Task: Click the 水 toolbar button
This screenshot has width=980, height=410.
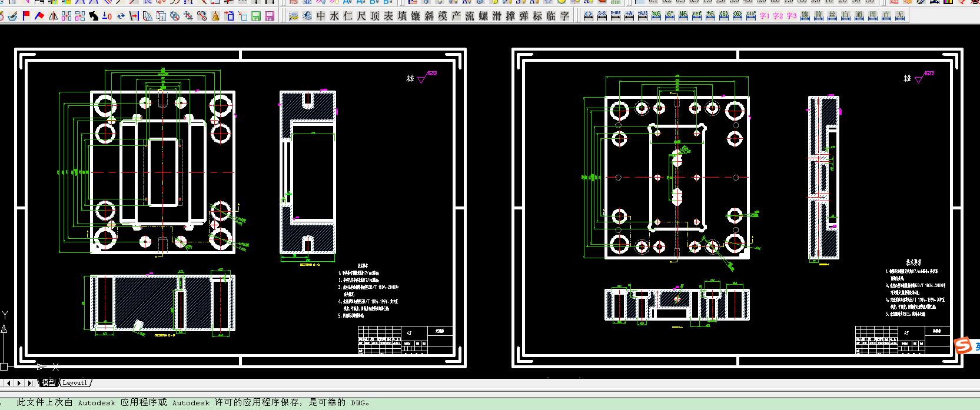Action: (334, 16)
